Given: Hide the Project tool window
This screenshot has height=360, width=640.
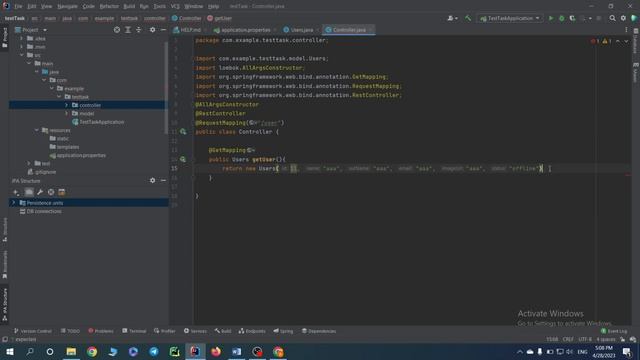Looking at the screenshot, I should point(163,30).
